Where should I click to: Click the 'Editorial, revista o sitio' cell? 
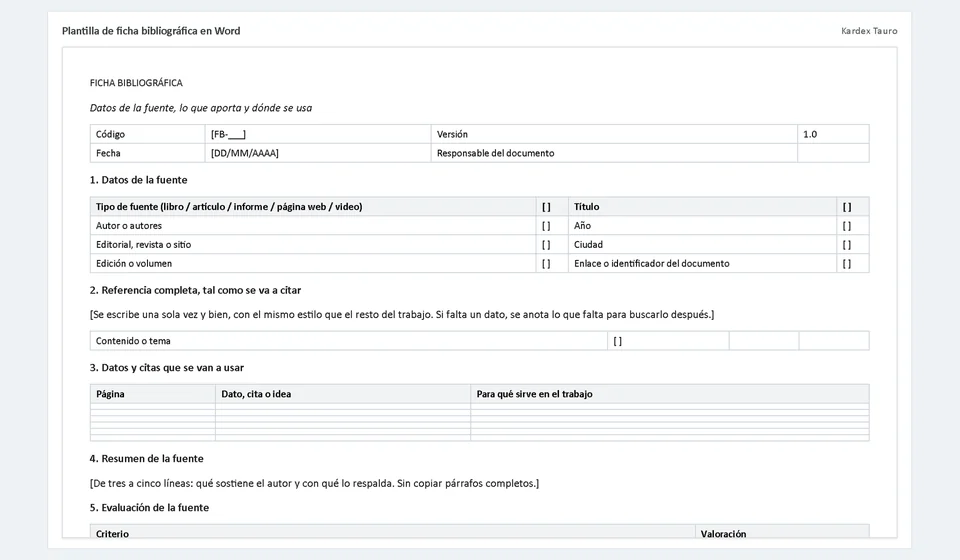point(313,245)
